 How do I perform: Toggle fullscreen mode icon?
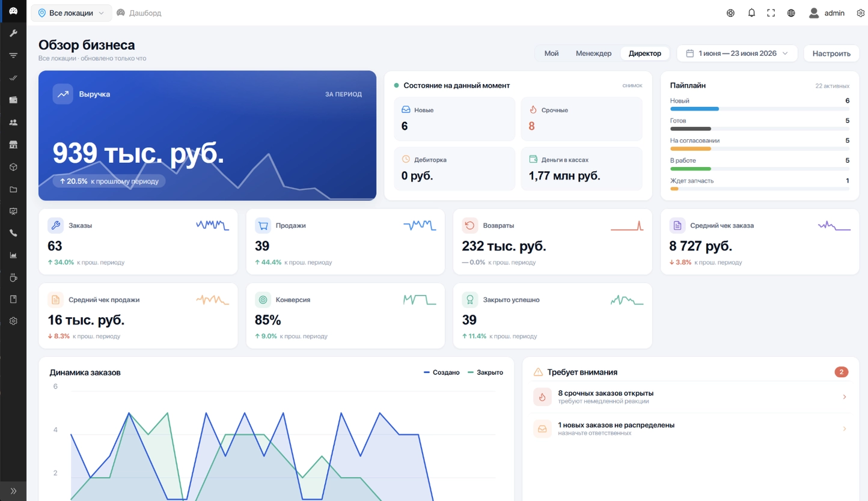(771, 13)
